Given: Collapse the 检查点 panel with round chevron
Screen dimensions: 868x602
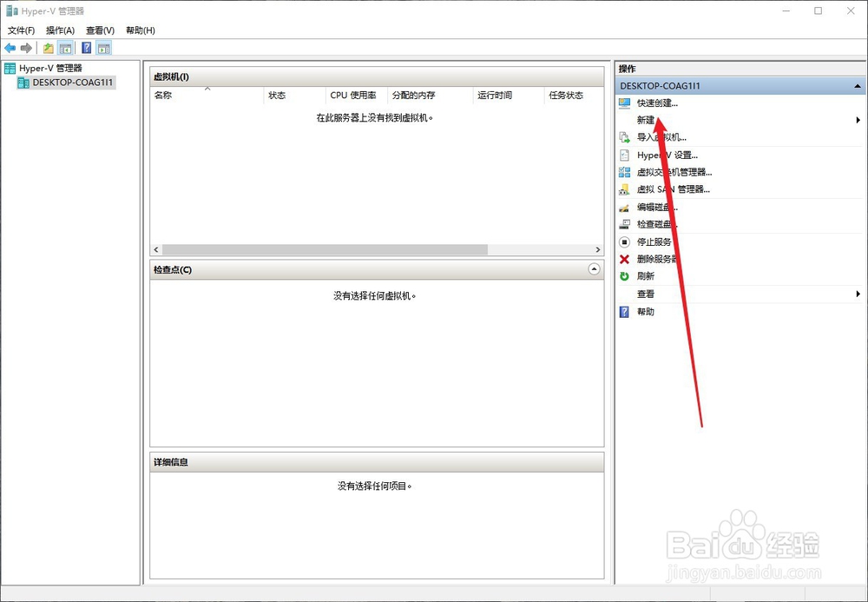Looking at the screenshot, I should 594,269.
